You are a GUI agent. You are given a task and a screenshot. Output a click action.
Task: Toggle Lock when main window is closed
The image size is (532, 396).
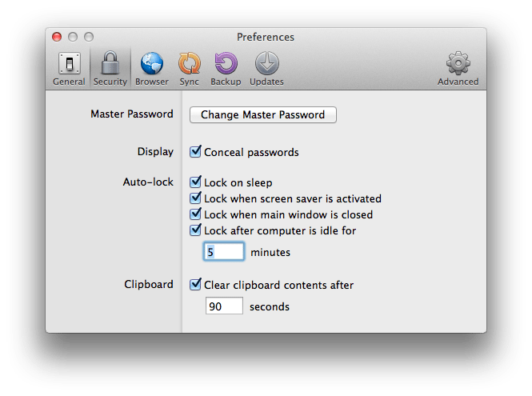click(x=195, y=214)
